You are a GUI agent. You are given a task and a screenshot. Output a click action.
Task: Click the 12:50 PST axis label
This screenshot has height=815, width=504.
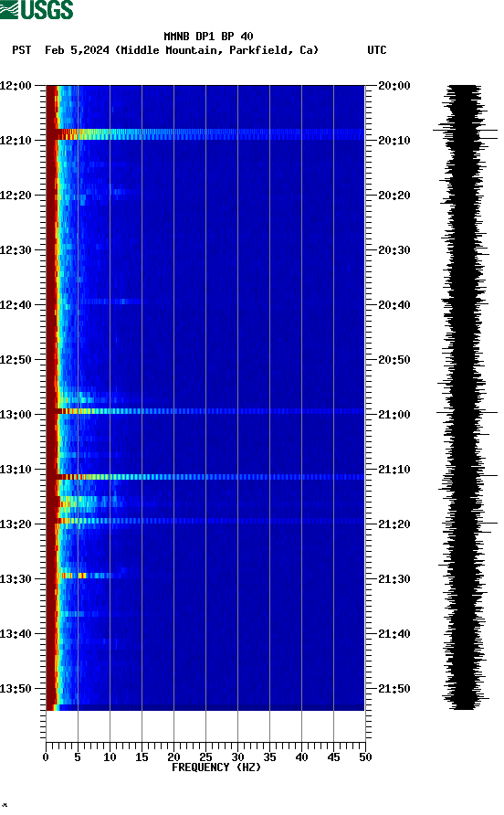coord(16,360)
